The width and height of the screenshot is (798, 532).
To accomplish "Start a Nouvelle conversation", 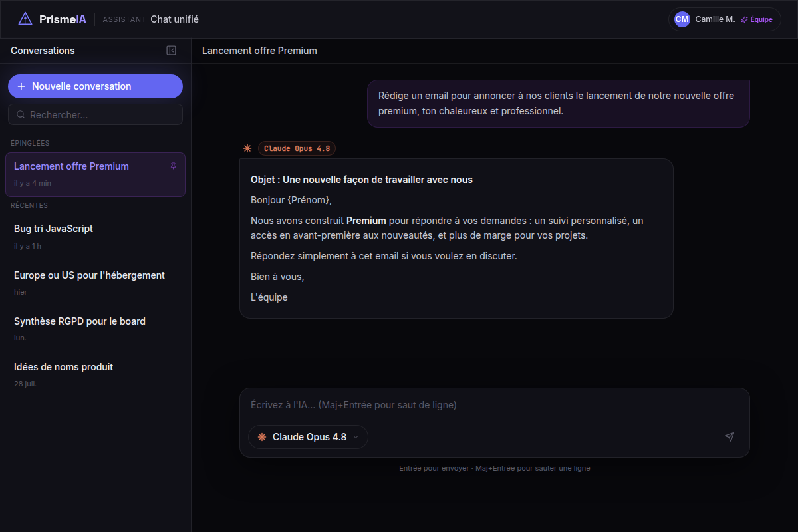I will (x=95, y=86).
